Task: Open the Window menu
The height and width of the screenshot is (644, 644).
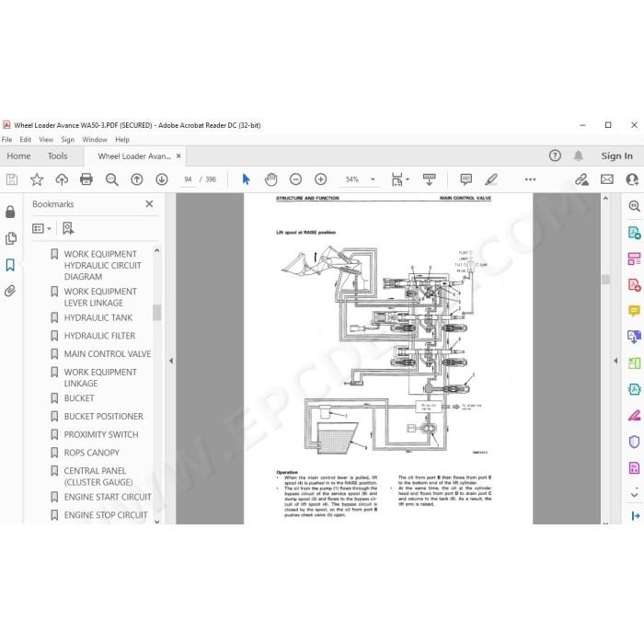Action: click(95, 140)
